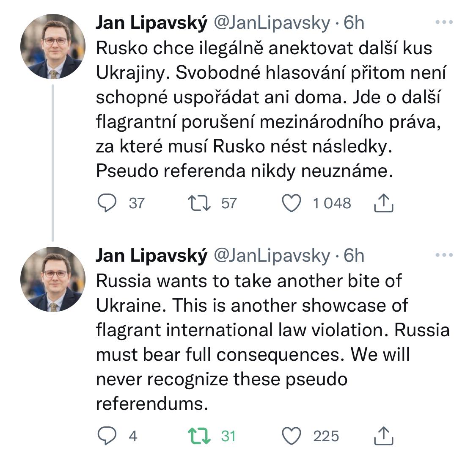Open Jan Lipavský avatar on first tweet
This screenshot has height=459, width=476.
(x=53, y=47)
